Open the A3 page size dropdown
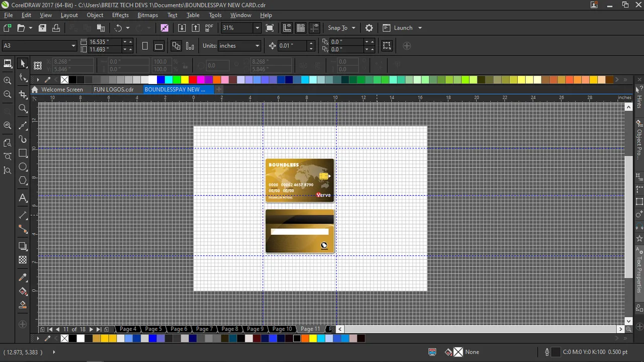Viewport: 644px width, 362px height. [x=73, y=46]
